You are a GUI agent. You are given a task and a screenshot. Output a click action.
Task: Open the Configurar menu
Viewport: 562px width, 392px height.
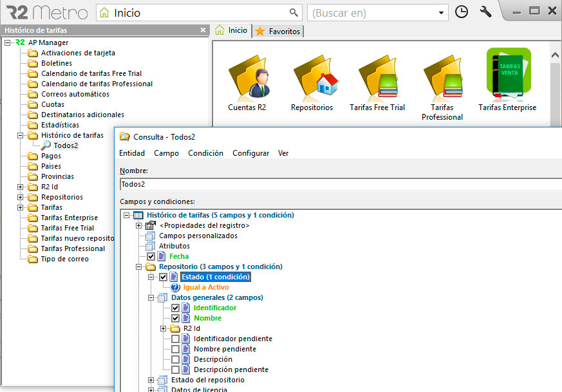[x=251, y=153]
